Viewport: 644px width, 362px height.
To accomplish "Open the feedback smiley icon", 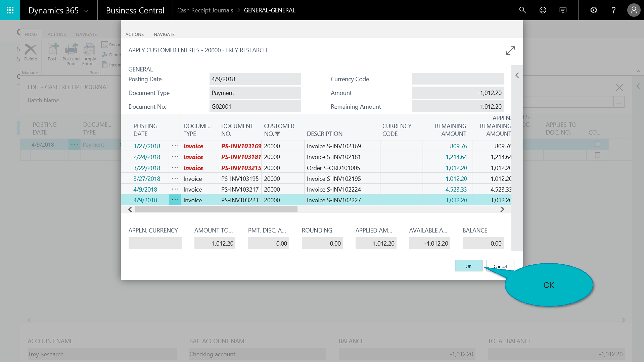I will (543, 10).
